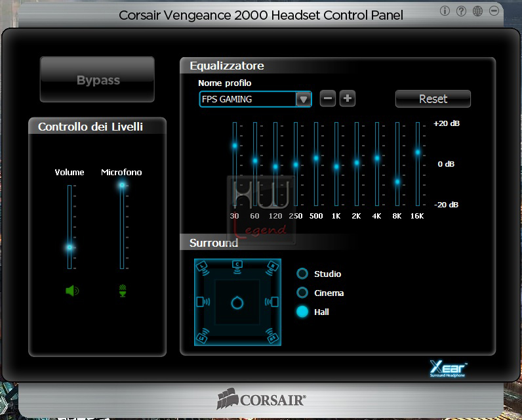The width and height of the screenshot is (522, 420).
Task: Select the rear left LS speaker
Action: [203, 336]
